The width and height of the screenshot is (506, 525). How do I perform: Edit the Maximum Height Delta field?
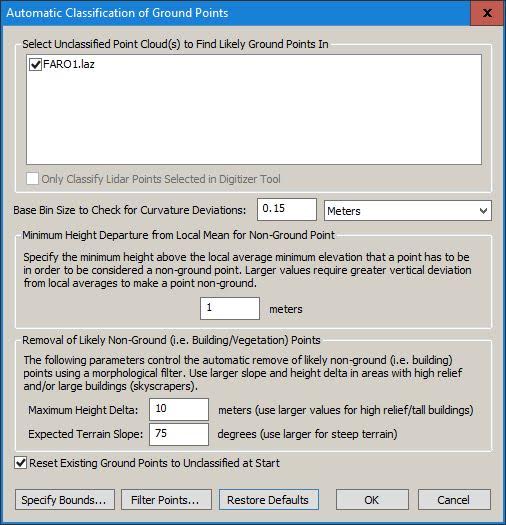(179, 409)
